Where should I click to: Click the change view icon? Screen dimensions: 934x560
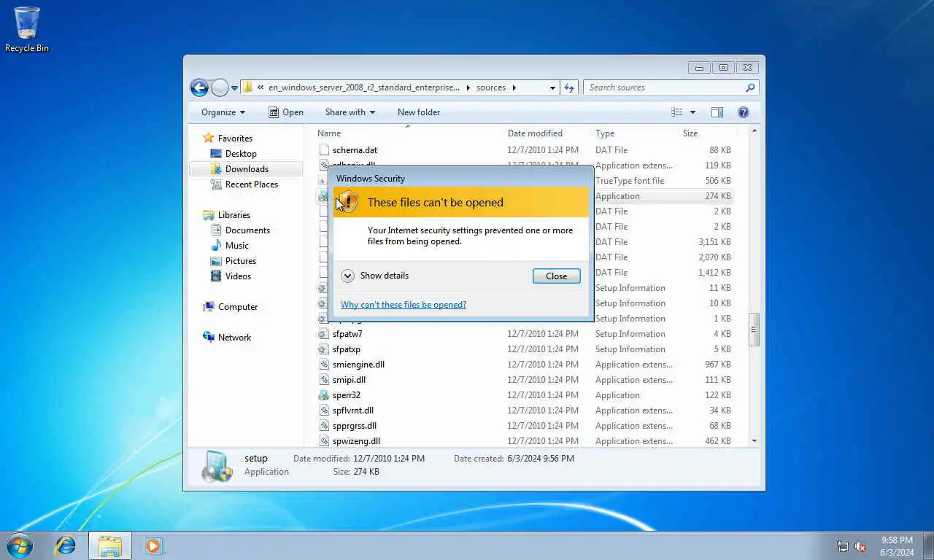coord(677,112)
